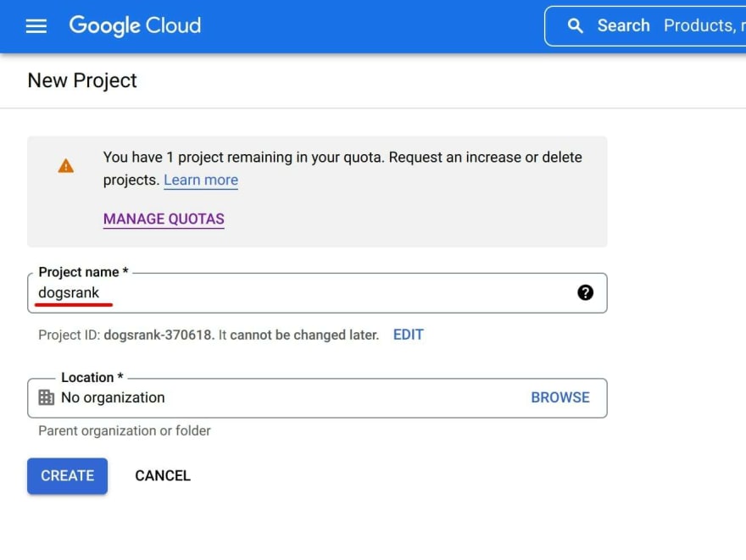The image size is (746, 560).
Task: Focus the Search products field
Action: click(x=645, y=25)
